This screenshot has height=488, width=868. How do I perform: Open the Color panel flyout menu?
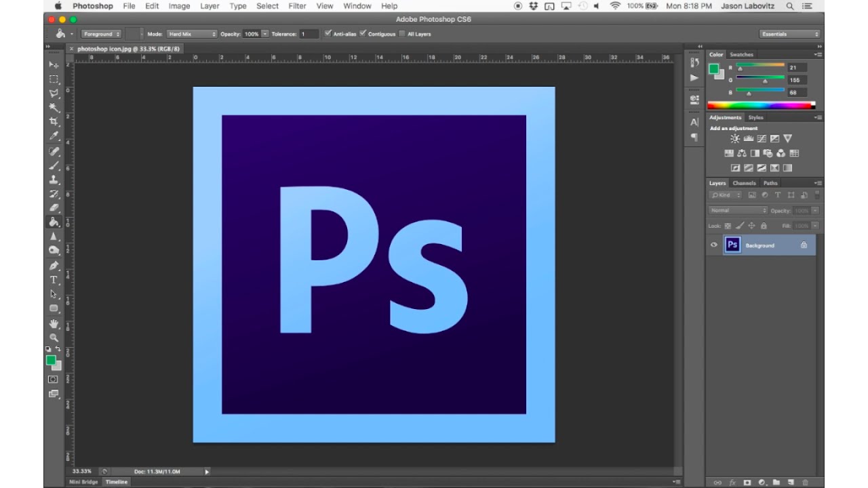tap(819, 54)
